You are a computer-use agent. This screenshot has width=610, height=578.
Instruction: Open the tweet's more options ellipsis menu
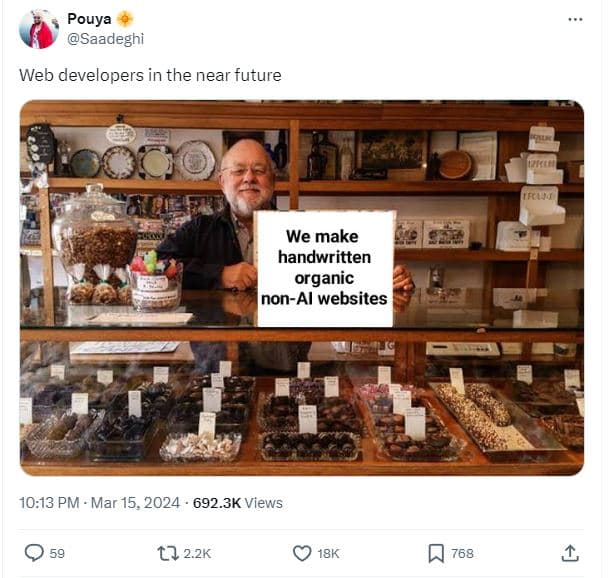[x=574, y=19]
